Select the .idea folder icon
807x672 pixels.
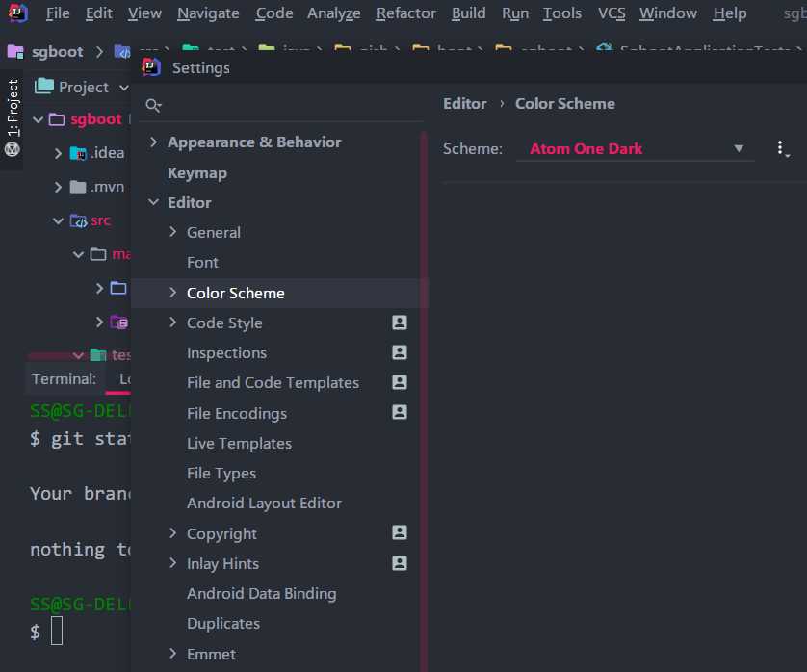(x=78, y=153)
